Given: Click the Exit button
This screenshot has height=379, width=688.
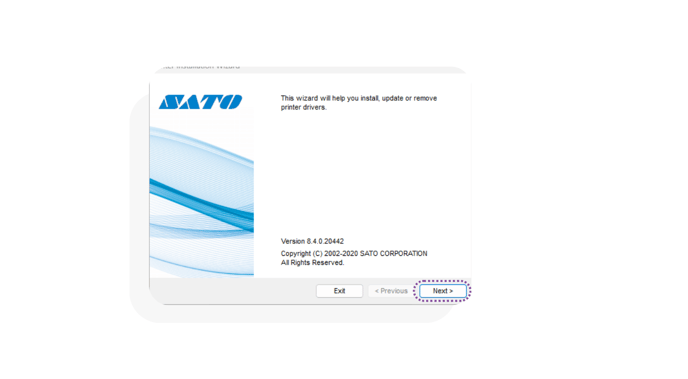Looking at the screenshot, I should [339, 291].
